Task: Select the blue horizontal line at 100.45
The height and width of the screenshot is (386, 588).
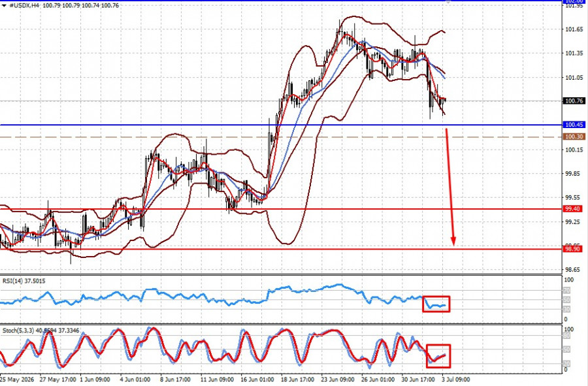Action: pos(281,125)
